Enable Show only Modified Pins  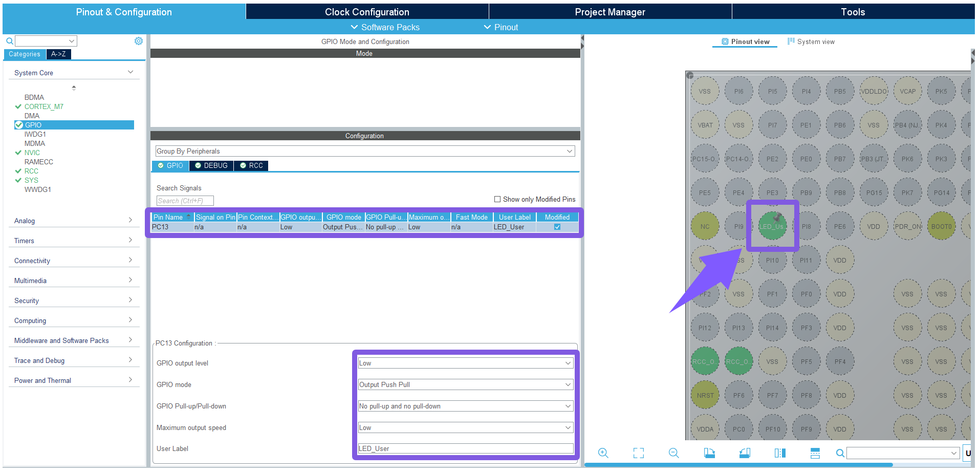pos(497,199)
